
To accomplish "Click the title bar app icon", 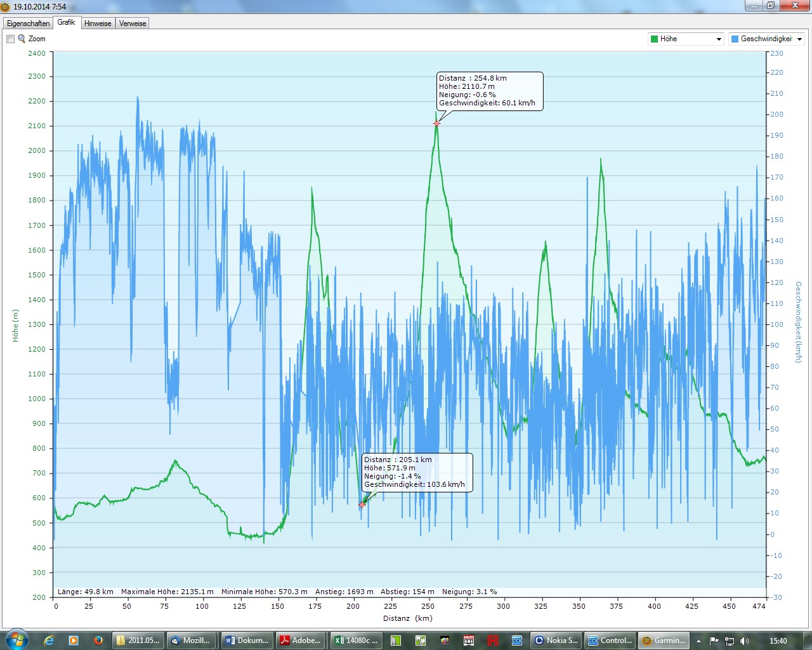I will click(6, 6).
